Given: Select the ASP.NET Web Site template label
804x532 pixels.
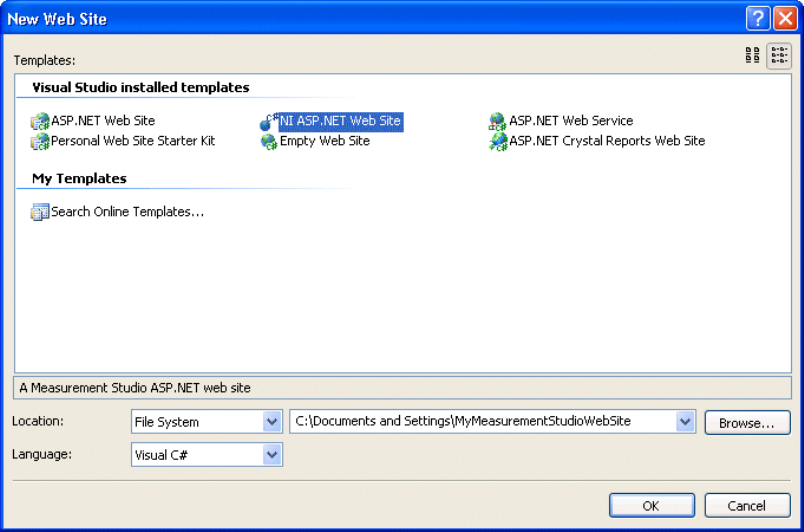Looking at the screenshot, I should [x=103, y=121].
